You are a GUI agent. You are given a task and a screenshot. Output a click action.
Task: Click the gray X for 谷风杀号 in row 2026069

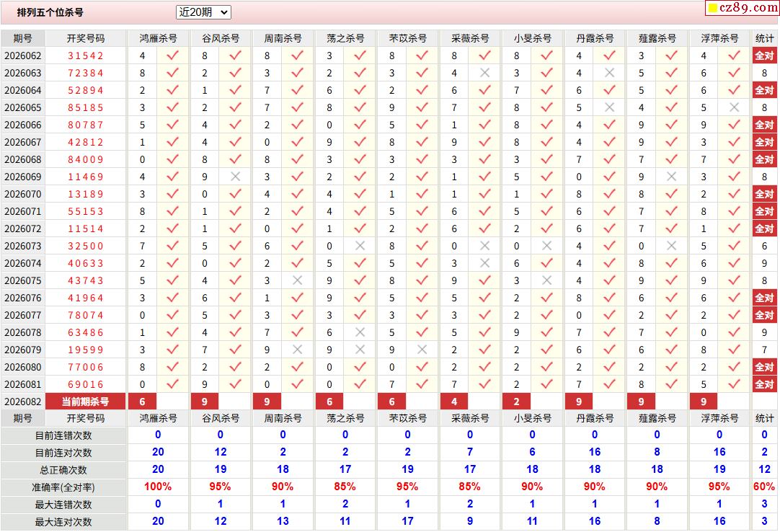point(235,177)
